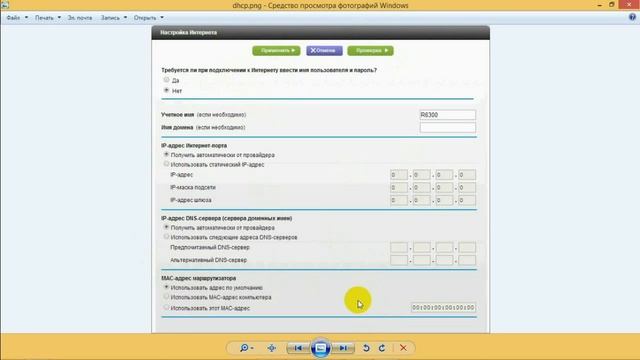Open the zoom magnifier control
Viewport: 640px width, 360px height.
tap(246, 348)
